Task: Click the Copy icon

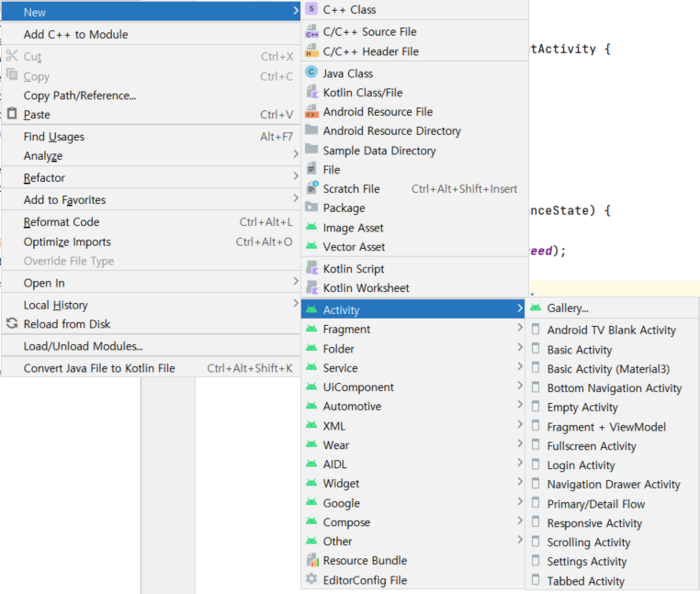Action: click(x=12, y=74)
